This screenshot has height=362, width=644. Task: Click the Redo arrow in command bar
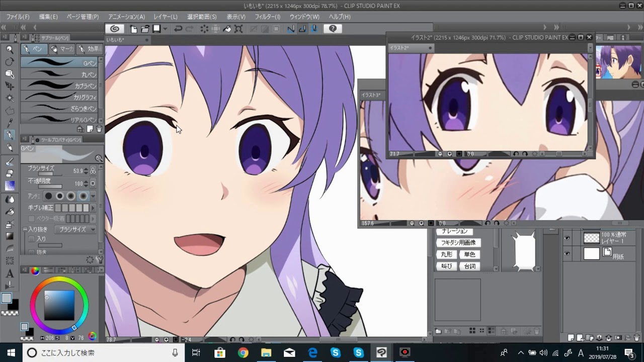(x=189, y=29)
